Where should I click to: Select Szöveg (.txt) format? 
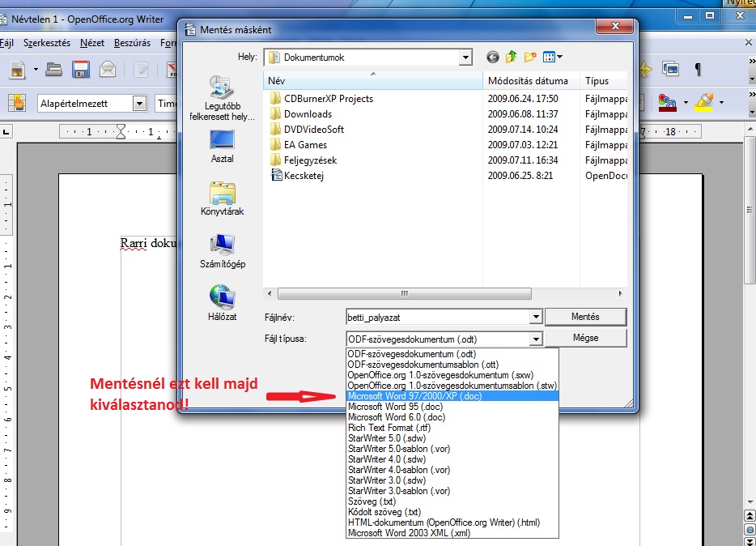click(452, 501)
